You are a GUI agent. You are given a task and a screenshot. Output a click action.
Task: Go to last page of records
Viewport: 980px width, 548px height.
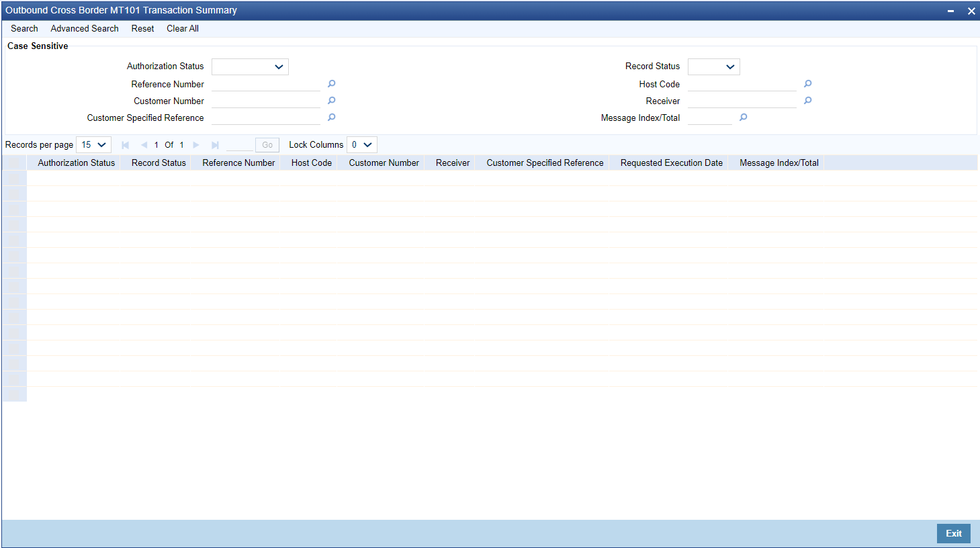(215, 145)
